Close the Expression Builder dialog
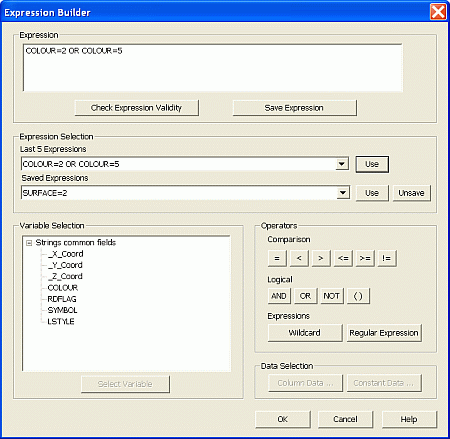The height and width of the screenshot is (439, 450). 438,12
